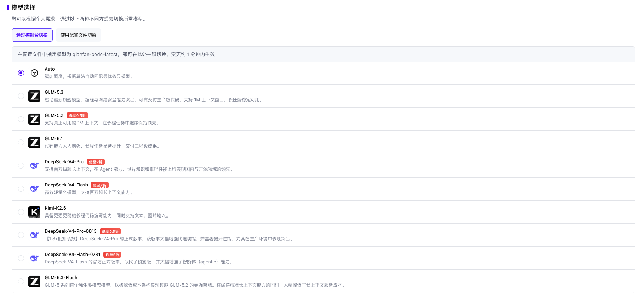Pick the DeepSeek-V4-Pro-0813 radio button
Screen dimensions: 644x296
click(x=21, y=235)
